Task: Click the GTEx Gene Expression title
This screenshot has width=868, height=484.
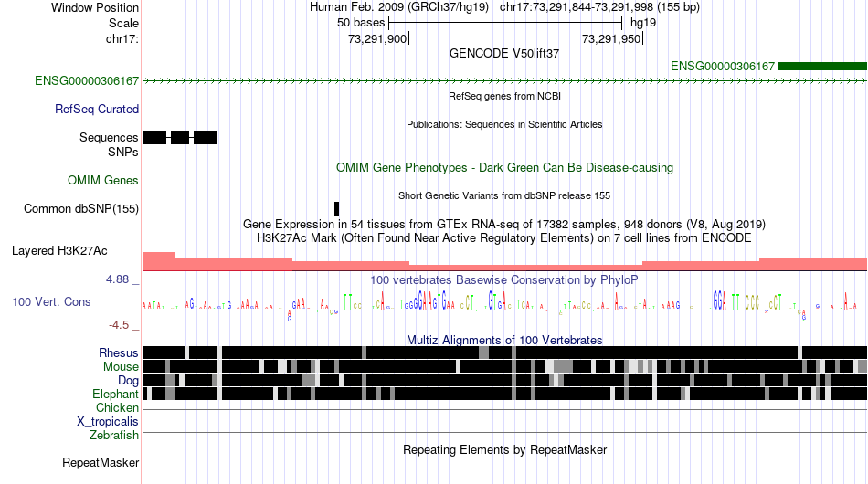Action: 504,224
